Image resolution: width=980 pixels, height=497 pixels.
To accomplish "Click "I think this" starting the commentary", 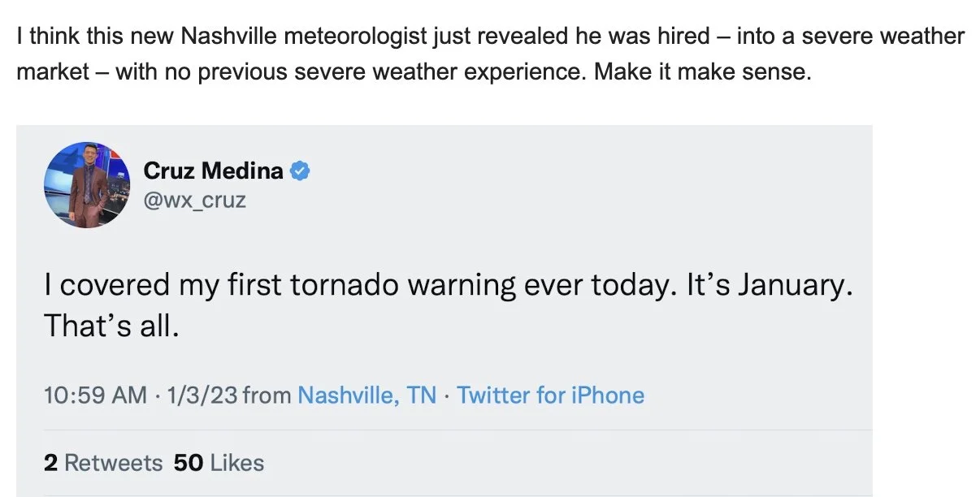I will point(54,37).
